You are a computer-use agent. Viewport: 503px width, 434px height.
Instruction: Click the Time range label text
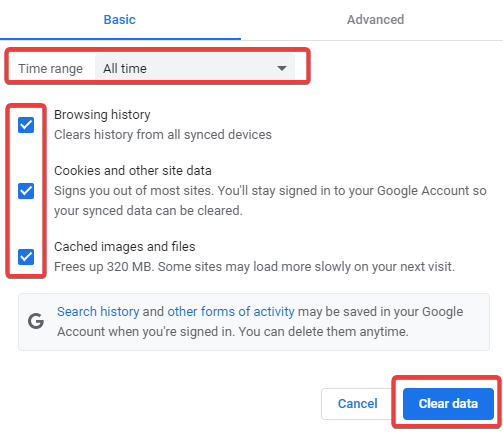click(51, 69)
